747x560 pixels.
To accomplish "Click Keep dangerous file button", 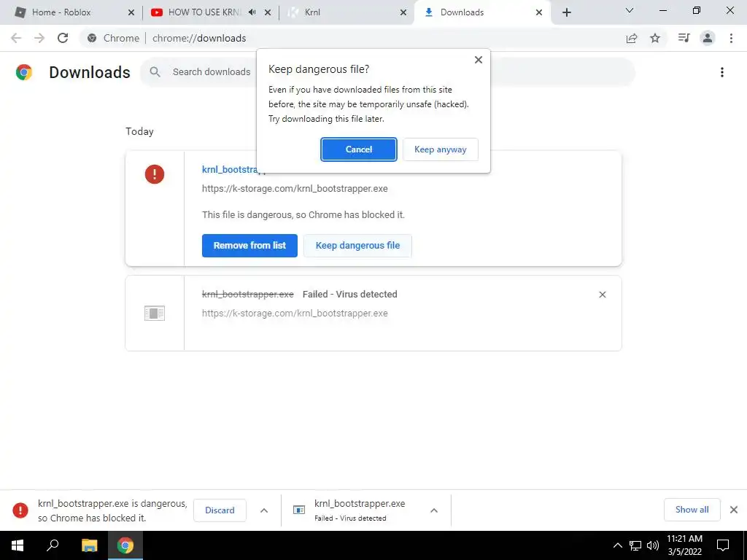I will [x=357, y=246].
